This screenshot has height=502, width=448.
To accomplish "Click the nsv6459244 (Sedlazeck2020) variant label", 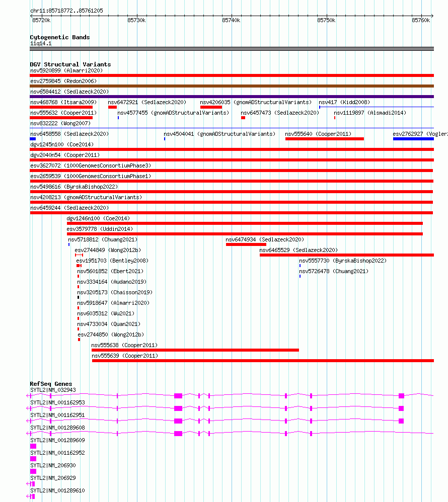I will [69, 208].
